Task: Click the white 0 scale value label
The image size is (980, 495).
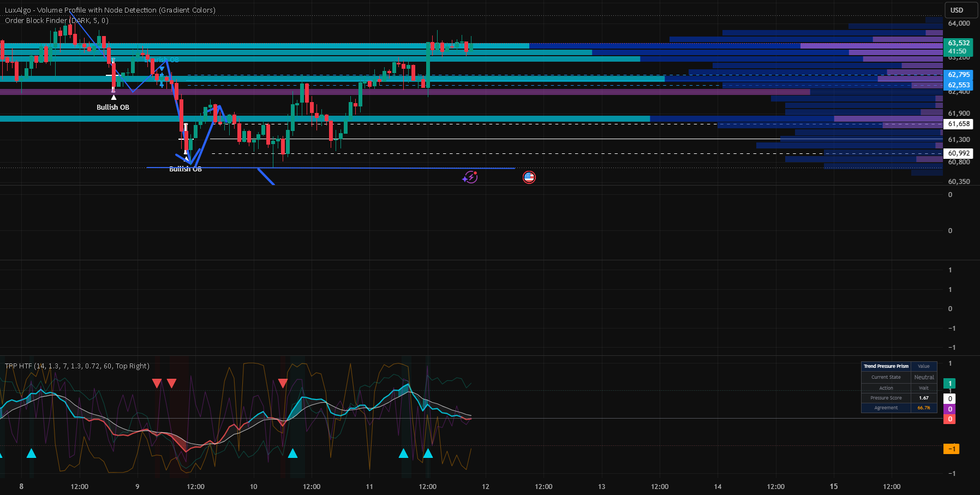Action: coord(950,399)
